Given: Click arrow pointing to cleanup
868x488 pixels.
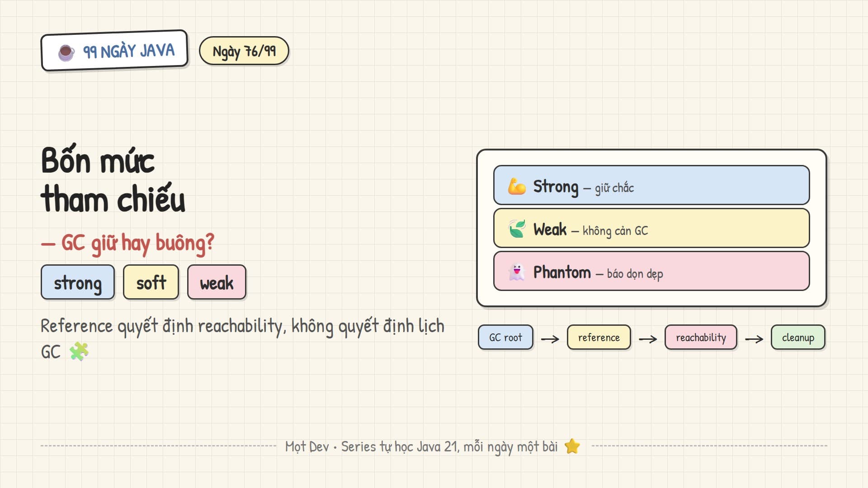Looking at the screenshot, I should [754, 339].
